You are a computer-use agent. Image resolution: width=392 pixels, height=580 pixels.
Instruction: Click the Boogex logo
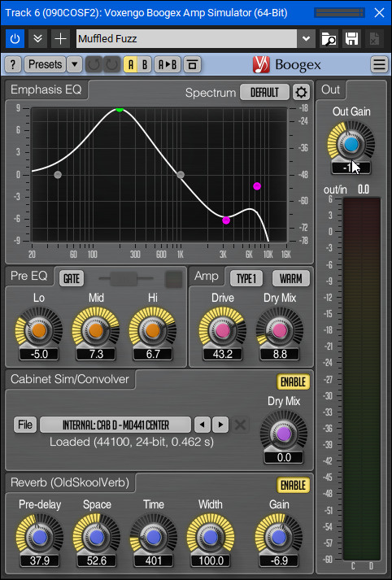pos(286,65)
